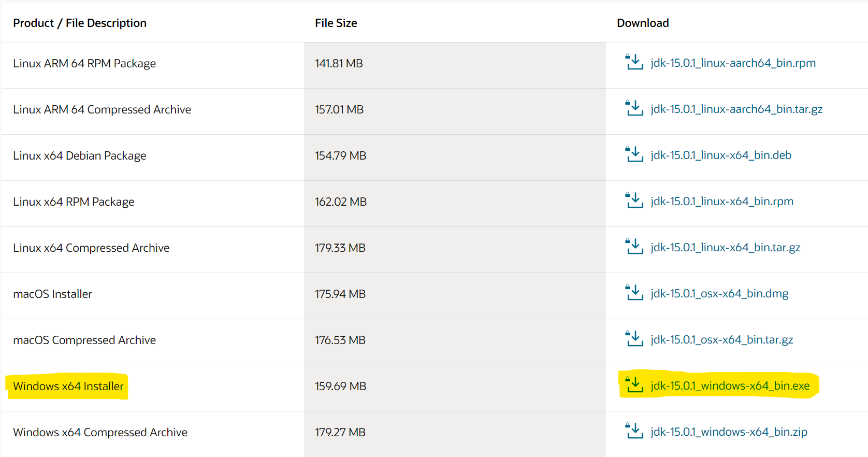Open jdk-15.0.1_windows-x64_bin.zip link
Screen dimensions: 868x457
point(729,432)
